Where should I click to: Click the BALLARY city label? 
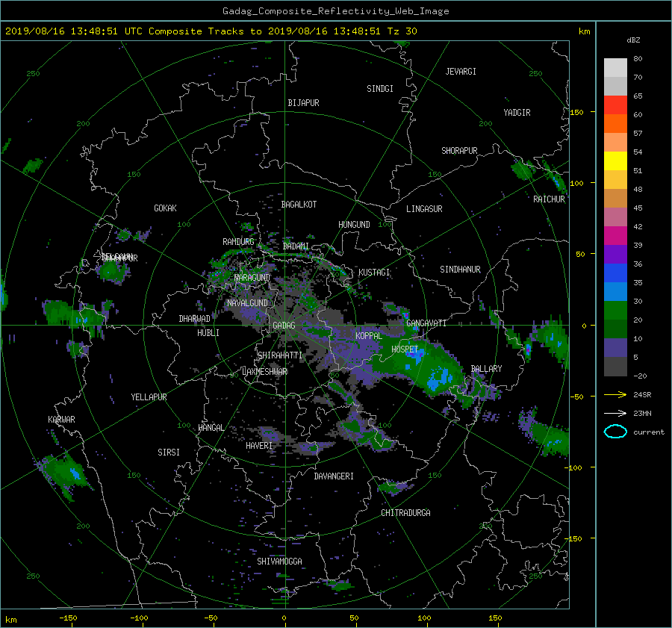coord(486,369)
